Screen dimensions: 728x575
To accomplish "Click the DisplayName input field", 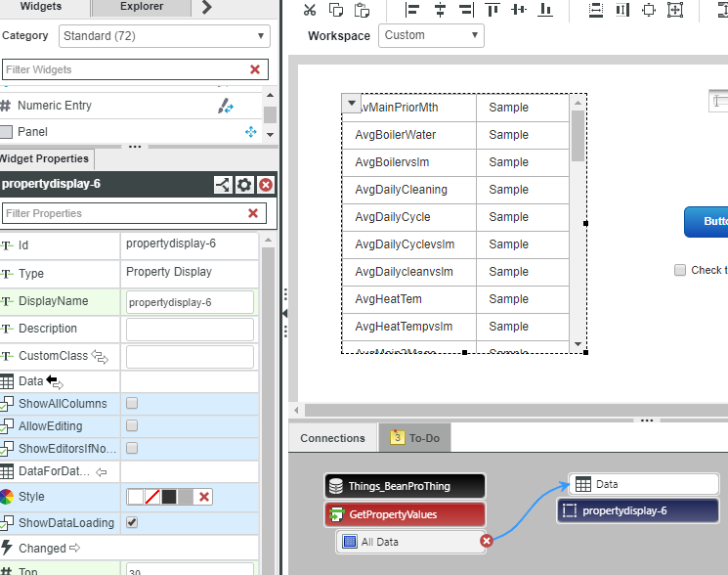I will (x=190, y=302).
